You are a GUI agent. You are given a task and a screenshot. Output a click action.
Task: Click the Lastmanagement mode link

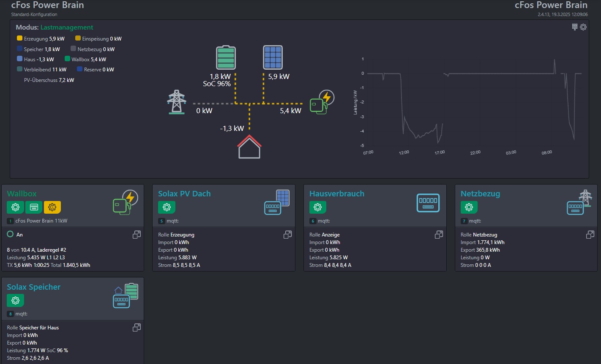(67, 27)
